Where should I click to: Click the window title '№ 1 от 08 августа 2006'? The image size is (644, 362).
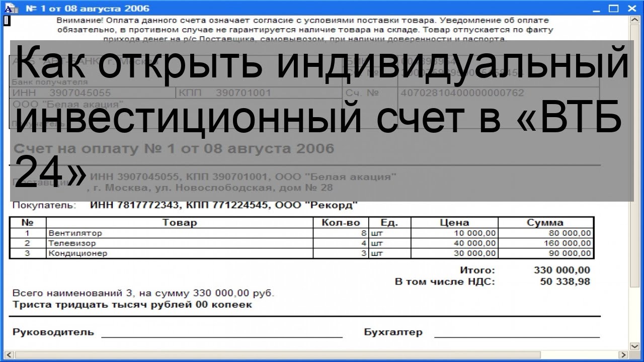(x=87, y=9)
